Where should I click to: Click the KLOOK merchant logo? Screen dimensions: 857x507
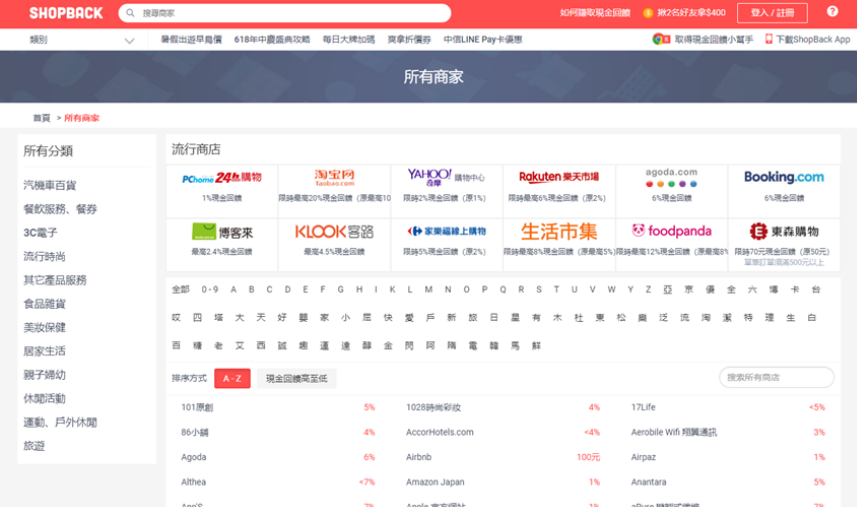coord(334,231)
